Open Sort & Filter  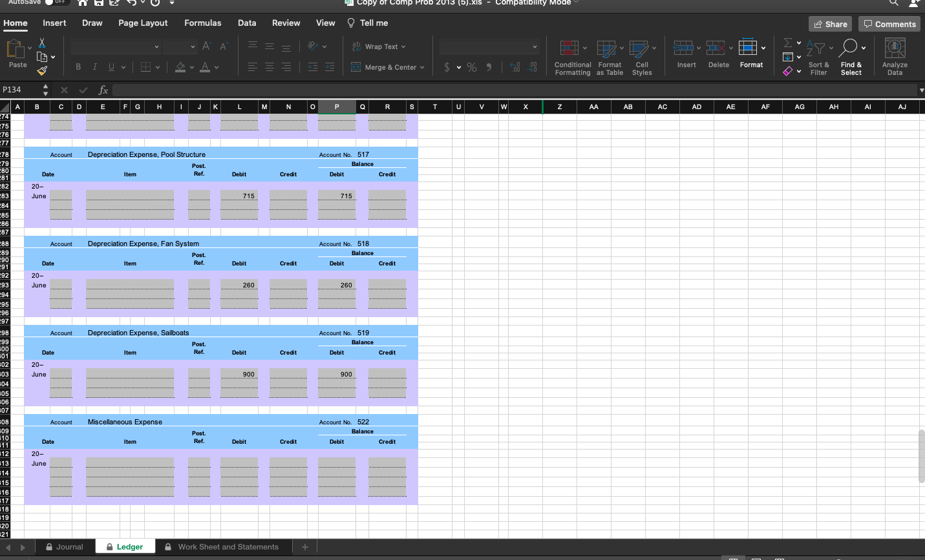point(818,57)
